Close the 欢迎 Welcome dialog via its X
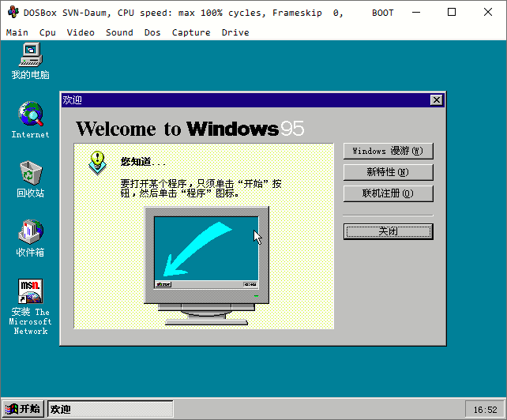Image resolution: width=507 pixels, height=420 pixels. point(437,100)
